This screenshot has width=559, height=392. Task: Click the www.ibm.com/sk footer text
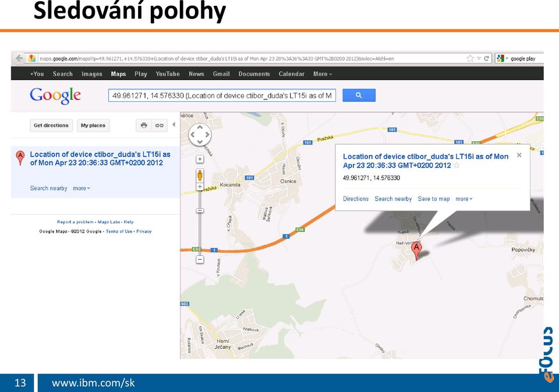pos(93,383)
